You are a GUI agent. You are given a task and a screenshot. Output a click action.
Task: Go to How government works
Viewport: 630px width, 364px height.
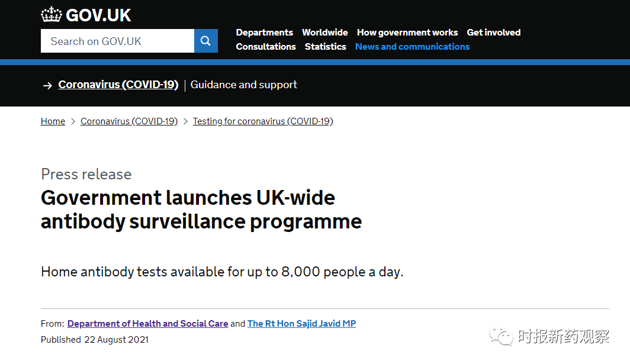[x=407, y=33]
